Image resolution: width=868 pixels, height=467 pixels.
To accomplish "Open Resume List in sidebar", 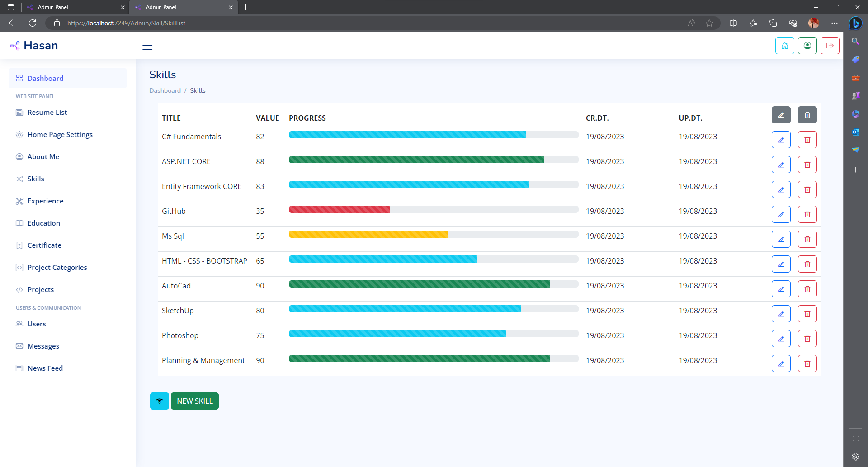I will [x=68, y=113].
